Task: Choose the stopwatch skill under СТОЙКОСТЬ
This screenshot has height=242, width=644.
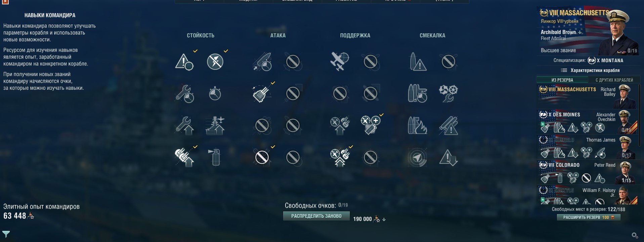Action: (x=215, y=93)
